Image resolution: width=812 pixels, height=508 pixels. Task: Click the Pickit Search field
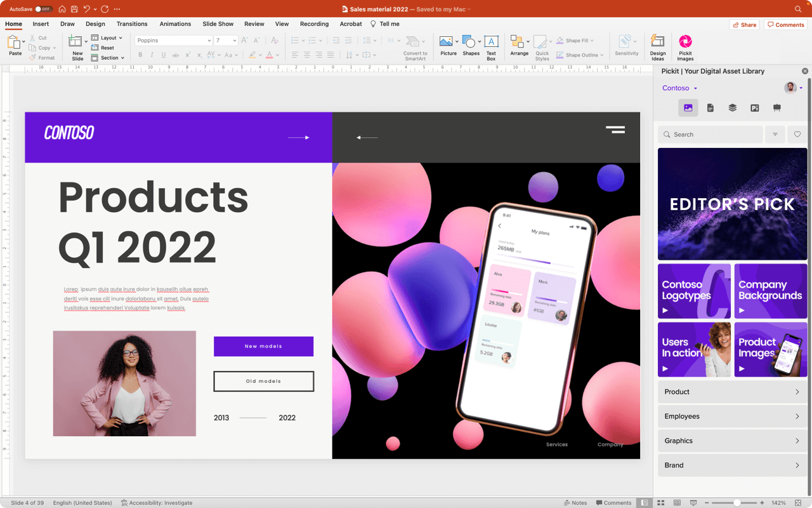[710, 135]
